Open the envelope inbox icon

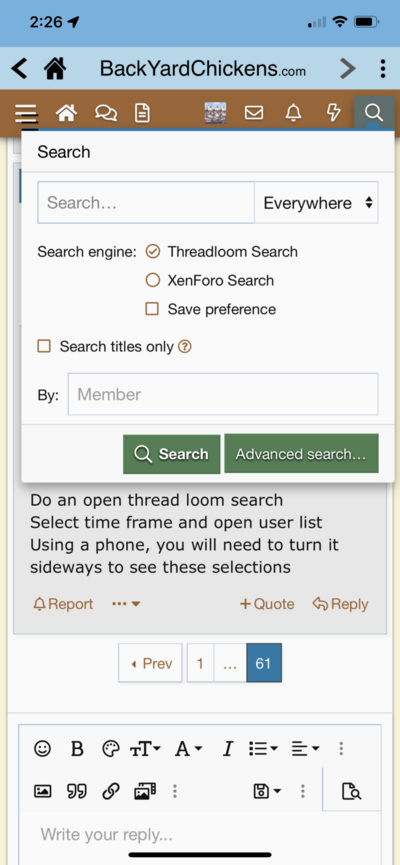[x=254, y=113]
